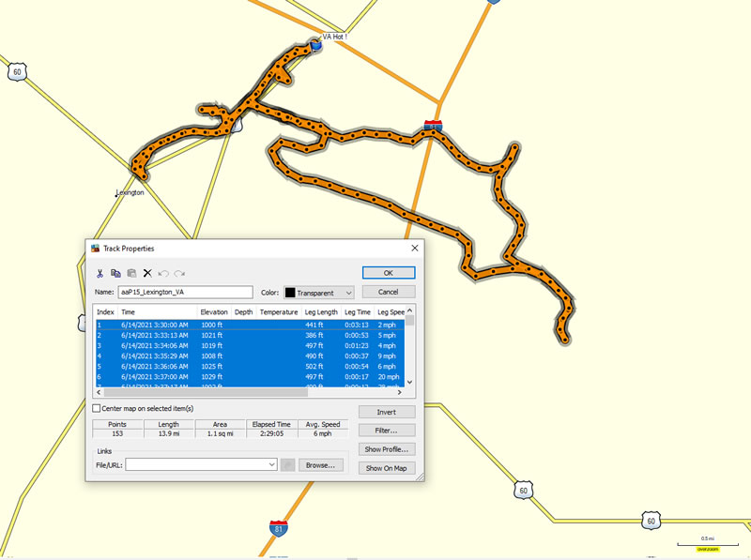This screenshot has height=560, width=751.
Task: Sort by the Time column header
Action: pyautogui.click(x=157, y=312)
